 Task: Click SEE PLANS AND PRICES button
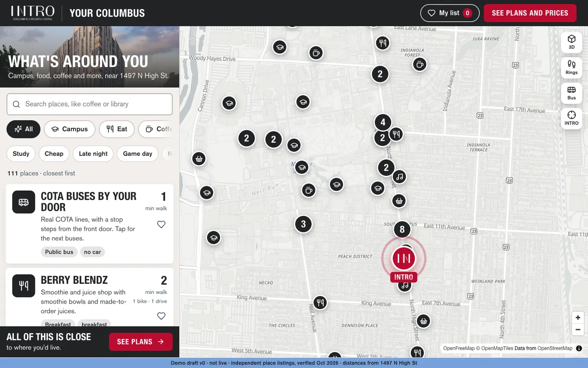(530, 13)
